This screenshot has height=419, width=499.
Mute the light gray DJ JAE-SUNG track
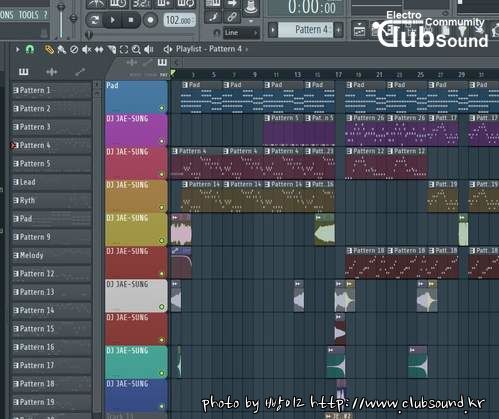tap(162, 306)
